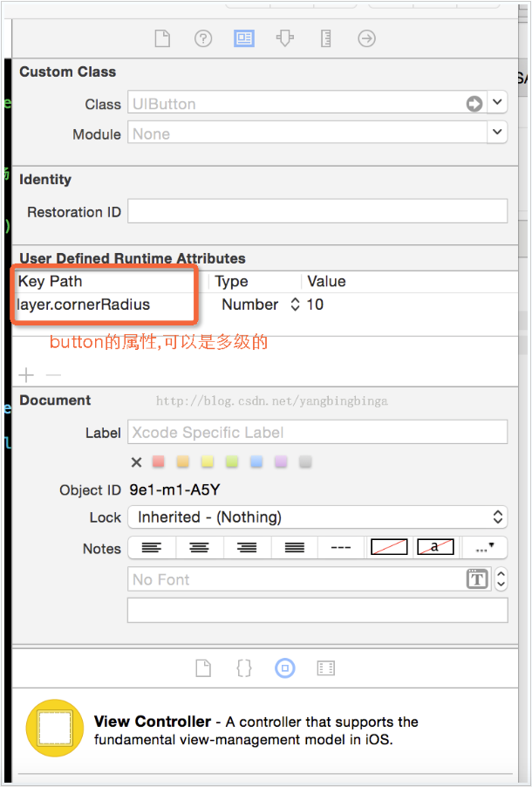Click into the notes text area
This screenshot has height=787, width=532.
tap(317, 610)
